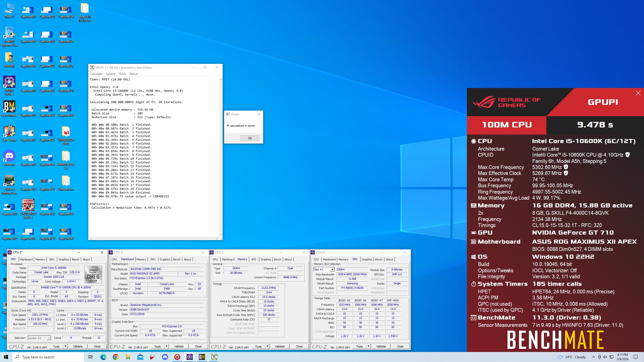The width and height of the screenshot is (644, 362).
Task: Switch to Mainboard tab in first CPU-Z
Action: click(26, 259)
